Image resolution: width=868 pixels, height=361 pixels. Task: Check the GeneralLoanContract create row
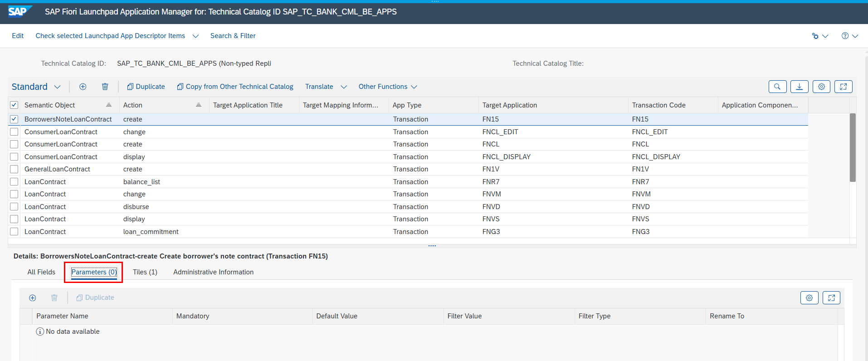click(x=14, y=169)
